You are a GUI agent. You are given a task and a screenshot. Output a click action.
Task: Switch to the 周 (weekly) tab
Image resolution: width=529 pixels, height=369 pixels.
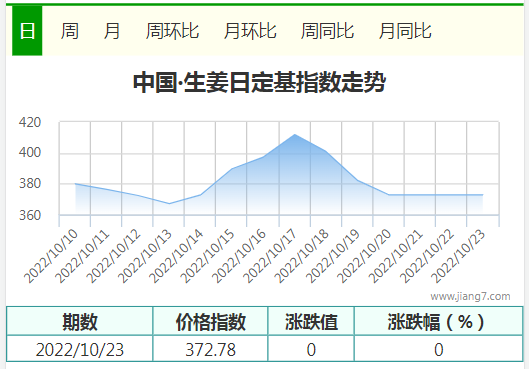coord(70,31)
